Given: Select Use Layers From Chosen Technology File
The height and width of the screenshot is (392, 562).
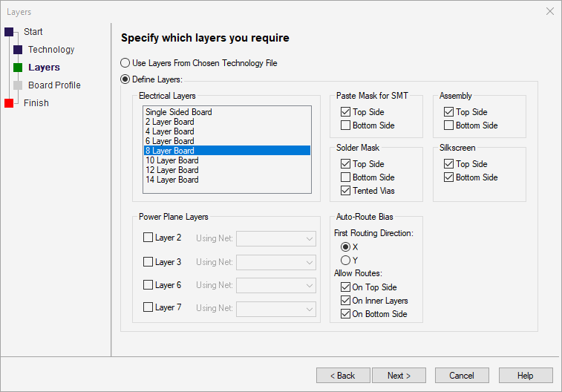Looking at the screenshot, I should [125, 63].
